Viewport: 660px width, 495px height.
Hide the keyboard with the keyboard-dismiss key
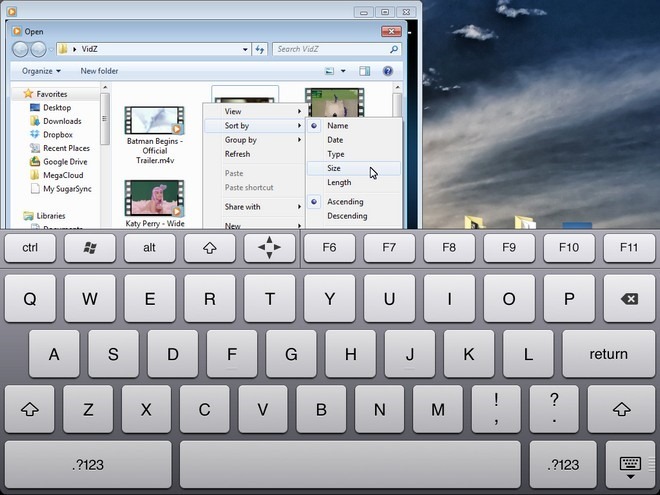click(630, 465)
